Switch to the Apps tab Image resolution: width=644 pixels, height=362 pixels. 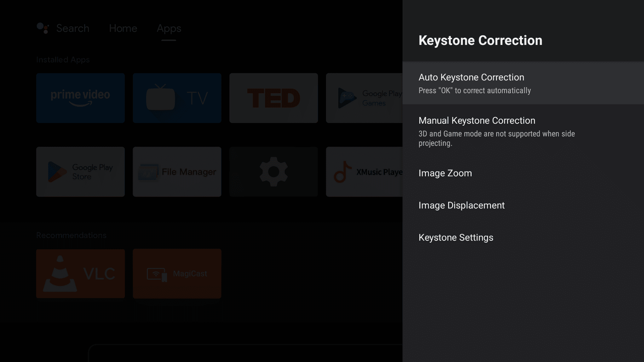tap(169, 28)
